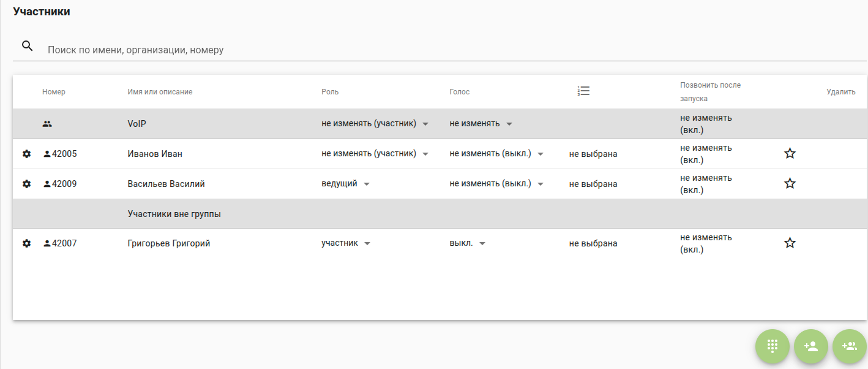Toggle favorite star for Григорьев Григорий

point(790,243)
